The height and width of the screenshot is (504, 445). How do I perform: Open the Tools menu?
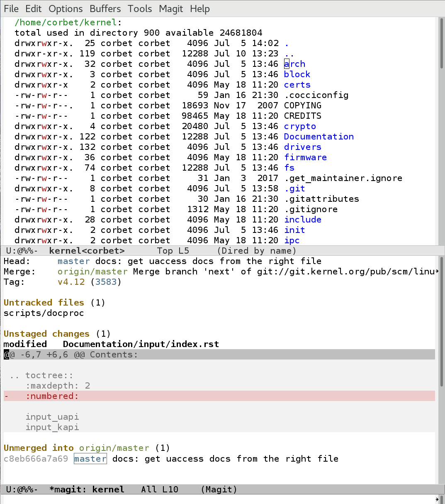point(140,9)
